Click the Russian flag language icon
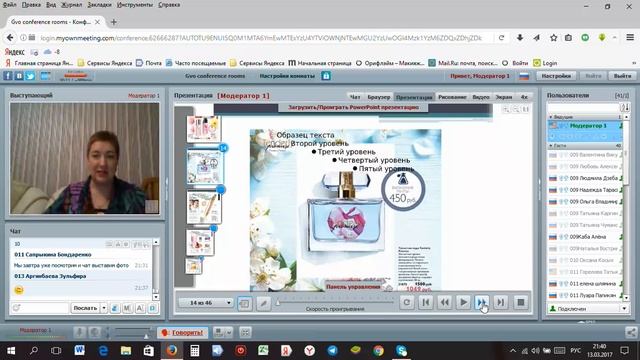 coord(524,76)
